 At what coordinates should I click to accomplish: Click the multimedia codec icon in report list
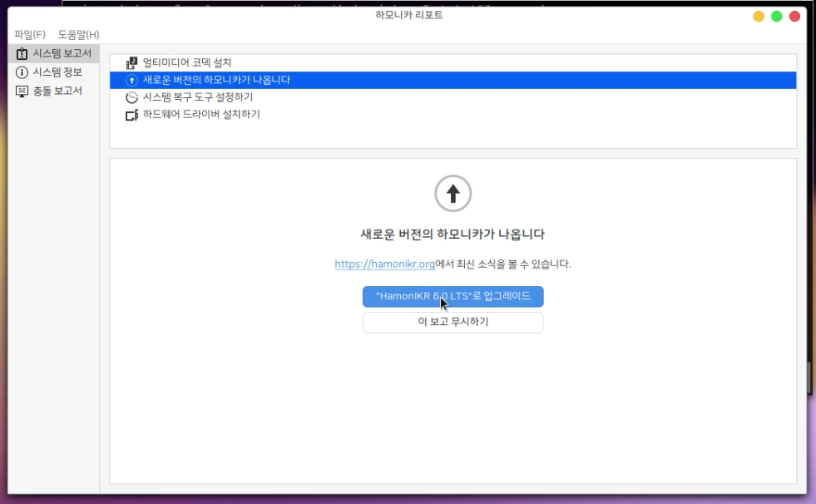[131, 63]
